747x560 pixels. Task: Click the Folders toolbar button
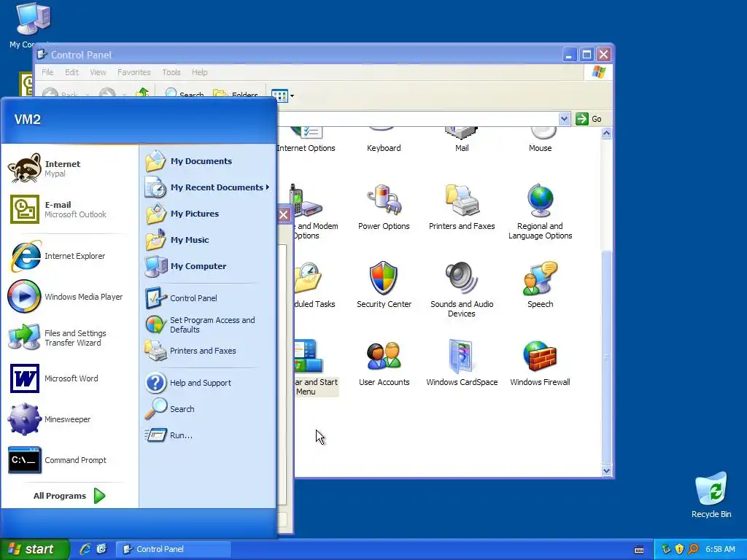(236, 94)
